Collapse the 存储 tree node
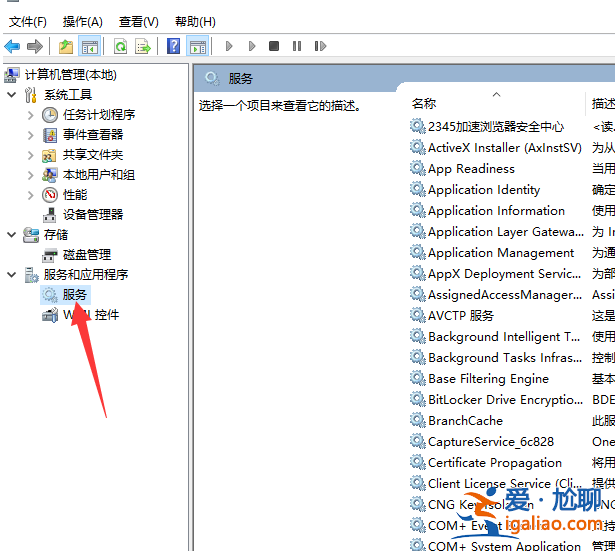 click(x=12, y=235)
